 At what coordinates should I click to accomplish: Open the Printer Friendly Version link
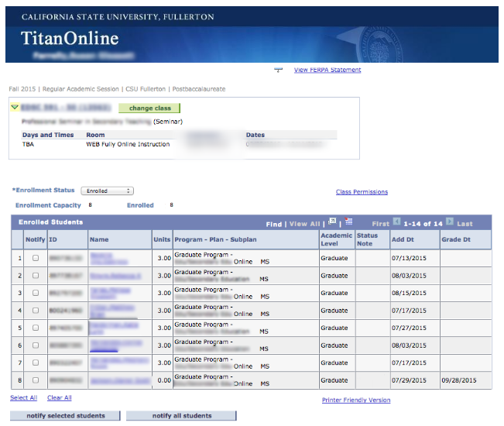(x=356, y=400)
